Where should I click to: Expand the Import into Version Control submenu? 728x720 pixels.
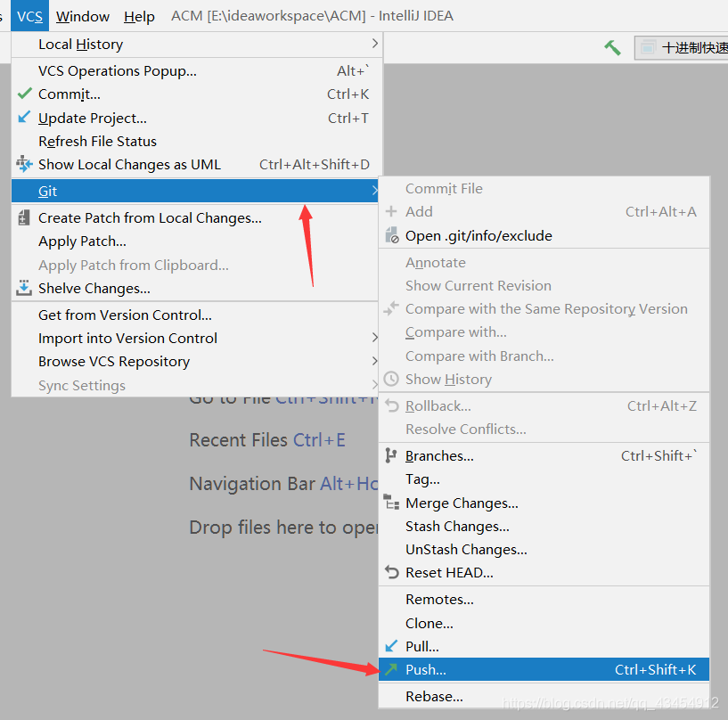click(127, 338)
